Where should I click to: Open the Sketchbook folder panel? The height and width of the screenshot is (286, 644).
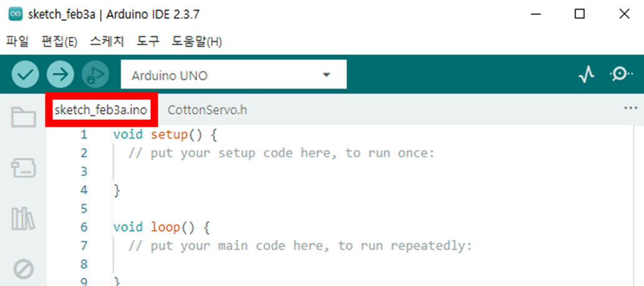24,117
